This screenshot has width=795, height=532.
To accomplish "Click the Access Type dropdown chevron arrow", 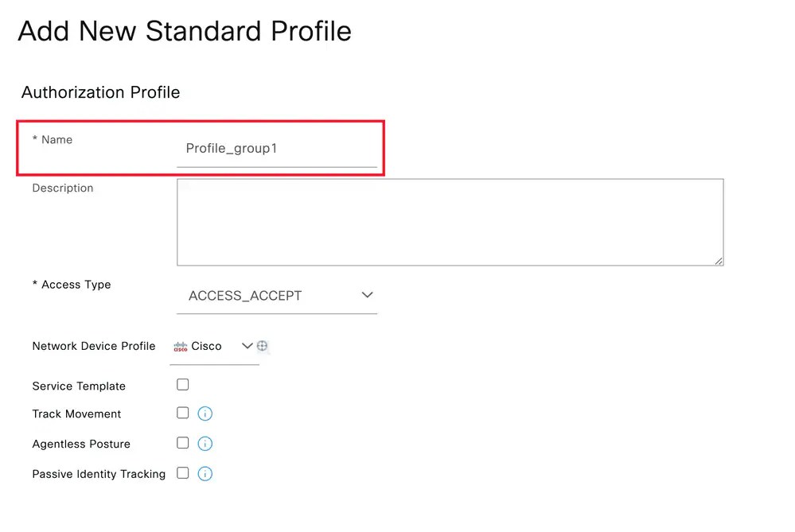I will point(368,294).
